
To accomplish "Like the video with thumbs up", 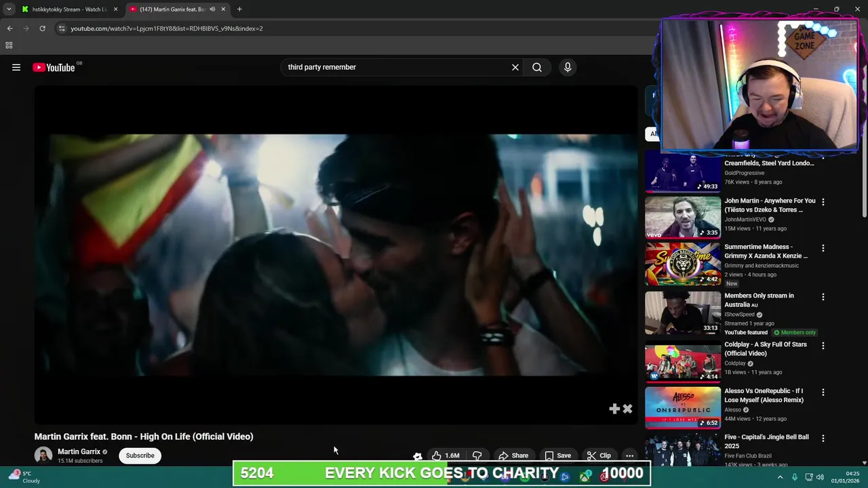I will [446, 455].
